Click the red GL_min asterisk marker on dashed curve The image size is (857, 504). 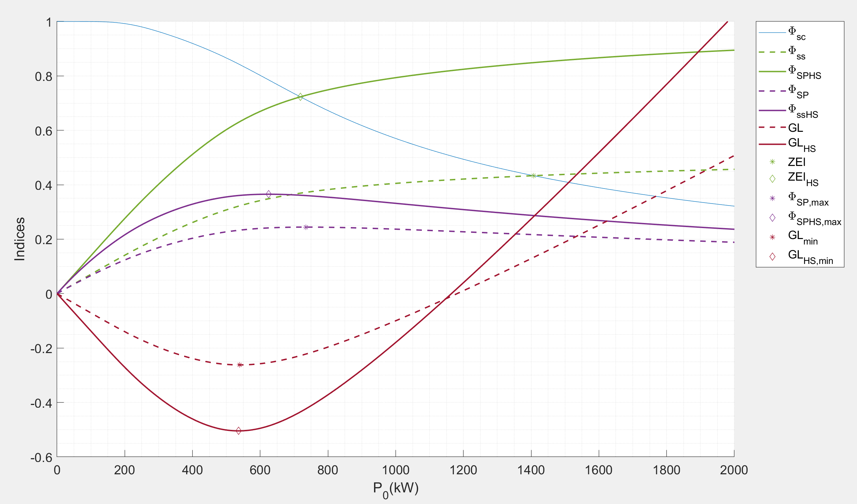[240, 365]
